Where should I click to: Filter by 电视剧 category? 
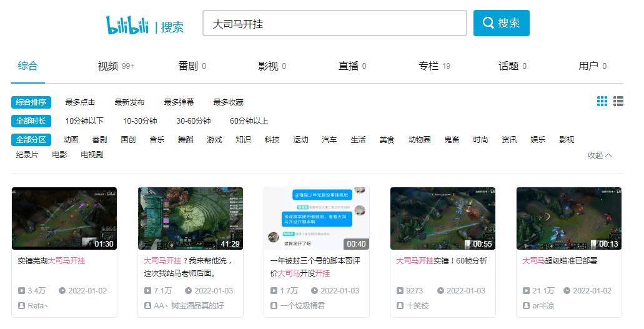(x=92, y=155)
